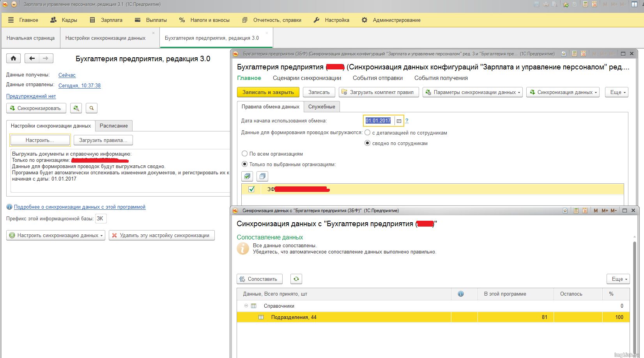The height and width of the screenshot is (358, 644).
Task: Open События отправки section
Action: click(x=378, y=78)
